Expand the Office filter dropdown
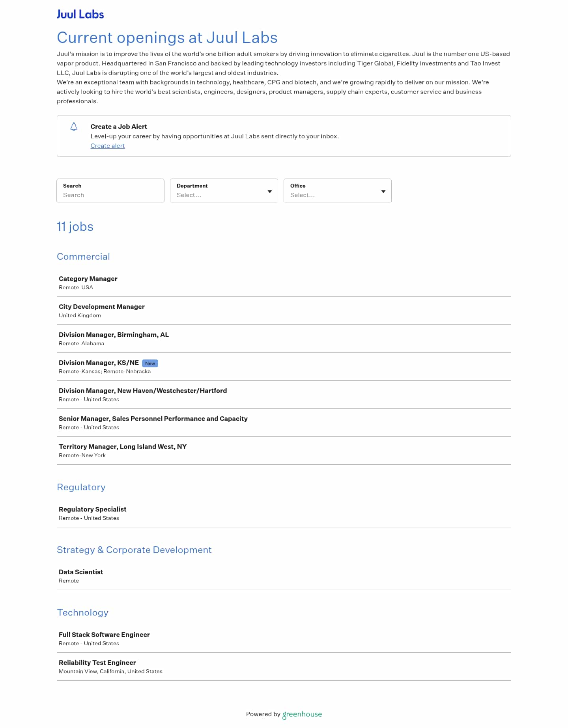 (x=337, y=191)
